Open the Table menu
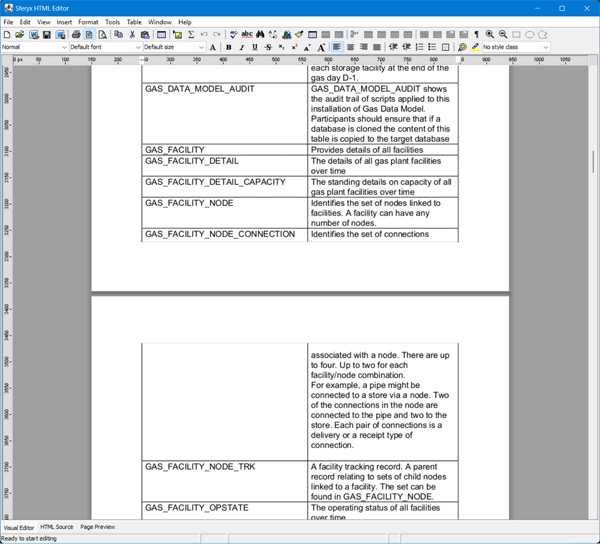 133,22
